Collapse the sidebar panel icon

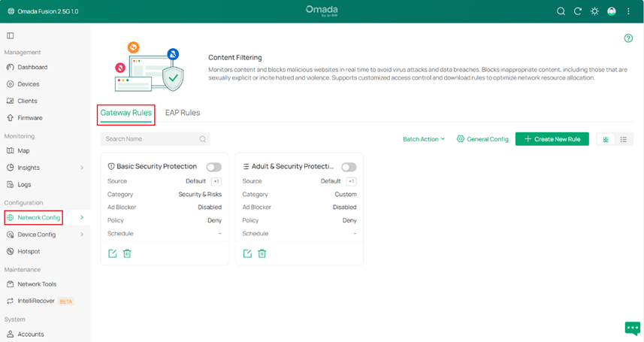pos(11,35)
